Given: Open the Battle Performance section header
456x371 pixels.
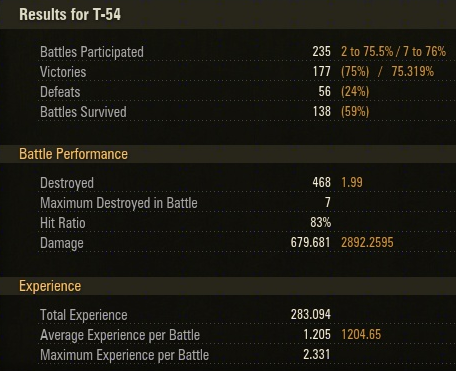Looking at the screenshot, I should click(73, 154).
